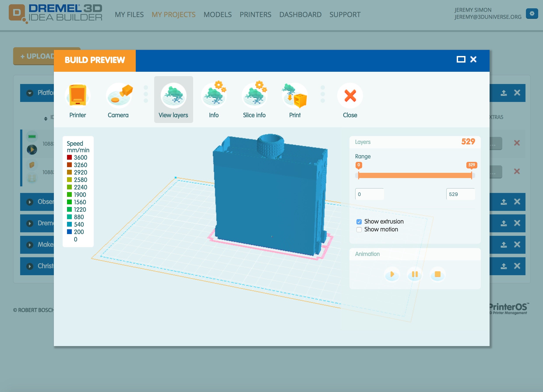Viewport: 543px width, 392px height.
Task: Uncheck the Show extrusion checkbox
Action: click(359, 222)
